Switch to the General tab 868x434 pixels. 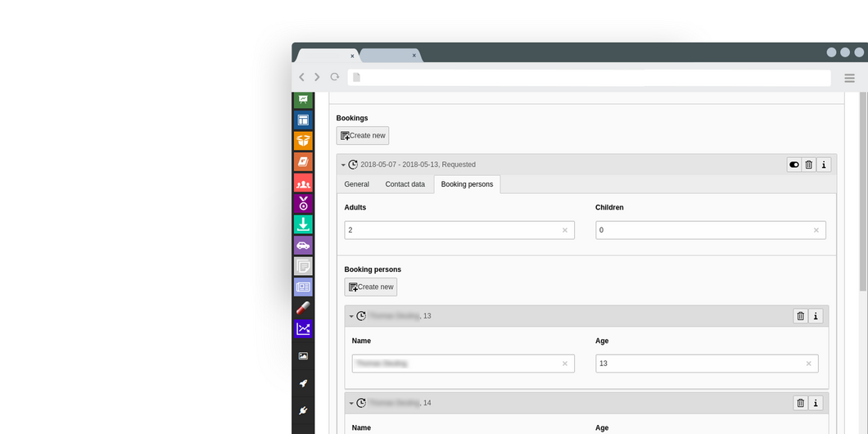[356, 184]
